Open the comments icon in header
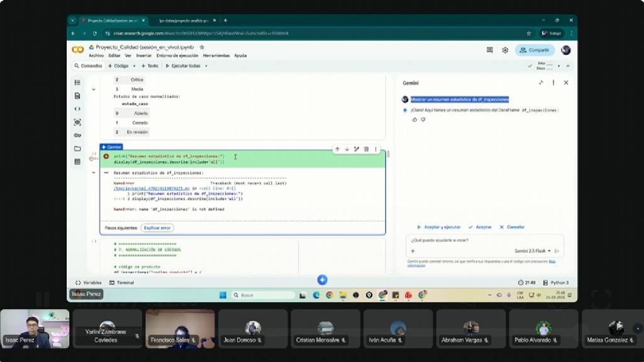This screenshot has height=362, width=644. click(489, 50)
